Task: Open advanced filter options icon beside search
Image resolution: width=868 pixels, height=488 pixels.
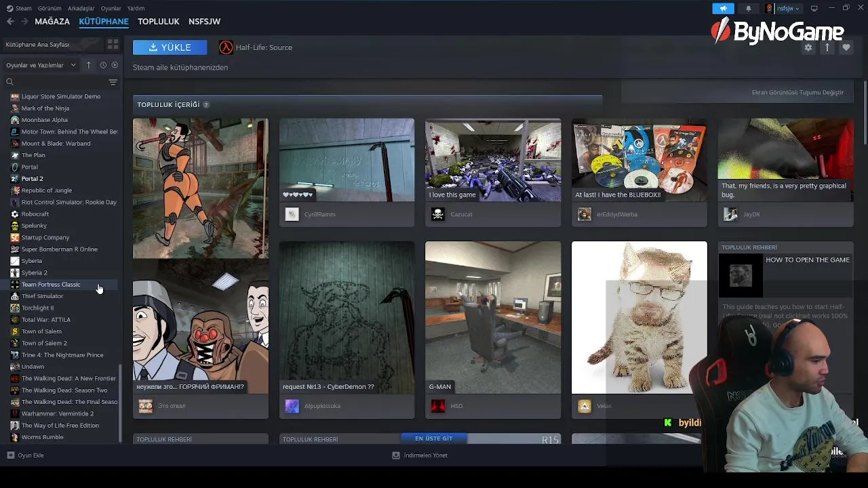Action: (113, 82)
